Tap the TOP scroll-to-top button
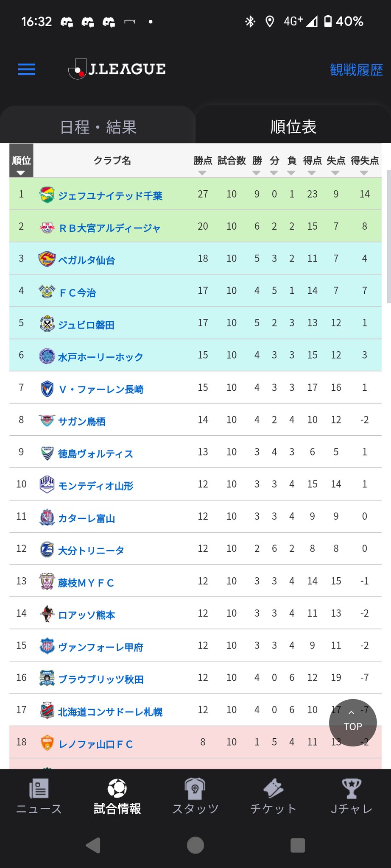391x868 pixels. point(352,722)
